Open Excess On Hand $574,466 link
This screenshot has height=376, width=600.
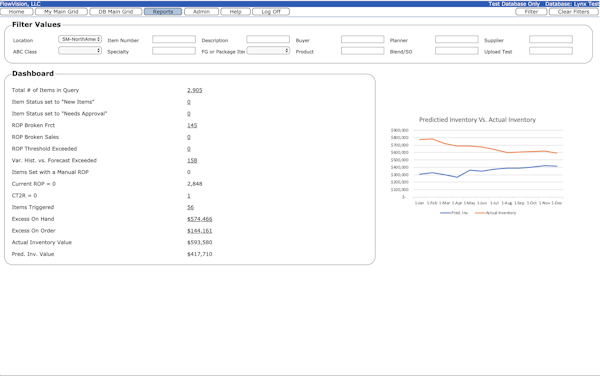(200, 219)
